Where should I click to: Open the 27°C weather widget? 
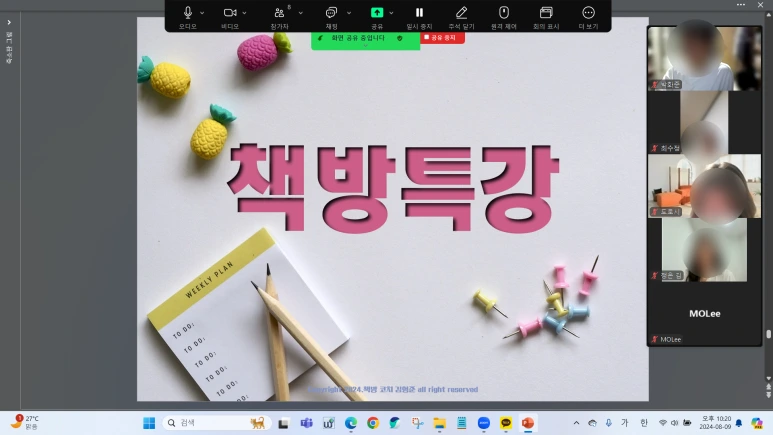tap(26, 423)
